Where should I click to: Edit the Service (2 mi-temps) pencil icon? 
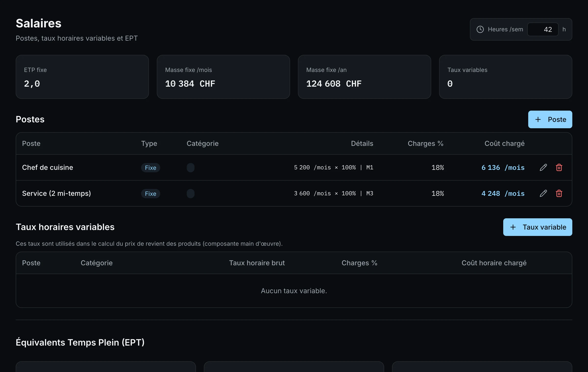(543, 193)
